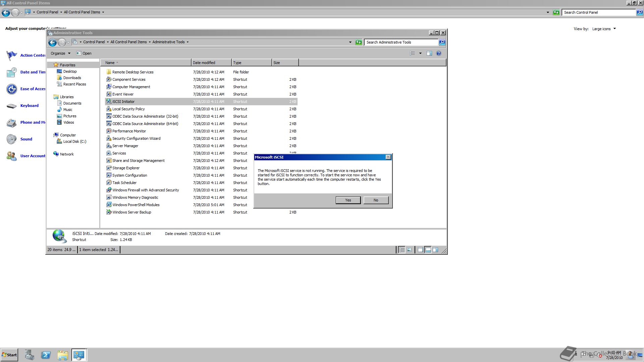Refresh the Administrative Tools address bar
The image size is (644, 362).
point(359,42)
